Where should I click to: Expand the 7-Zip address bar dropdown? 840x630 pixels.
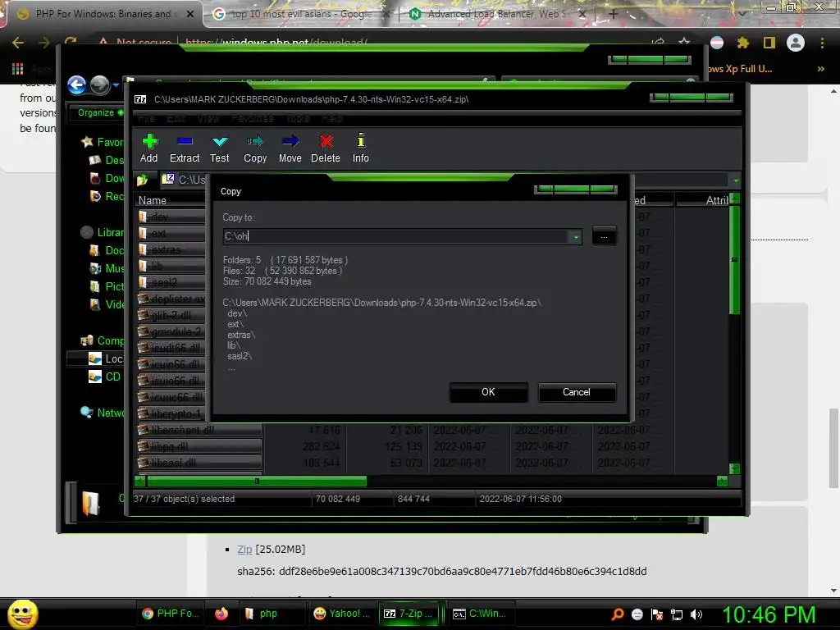pyautogui.click(x=736, y=180)
